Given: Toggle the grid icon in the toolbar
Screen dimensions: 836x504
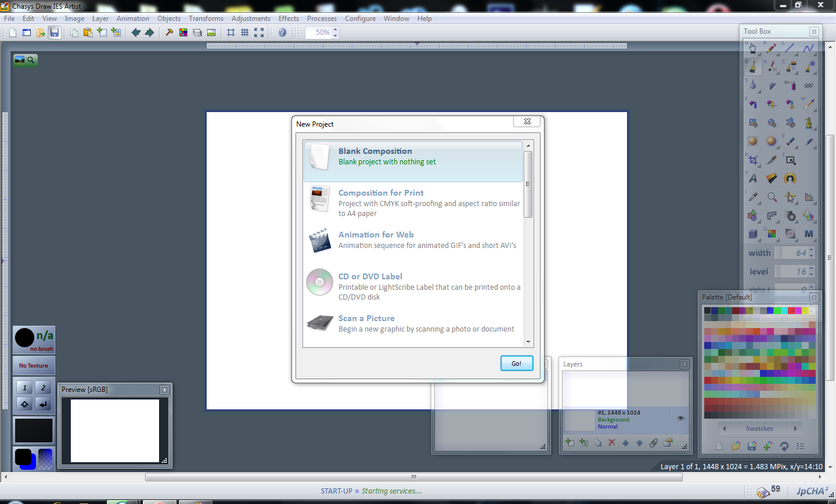Looking at the screenshot, I should point(245,33).
